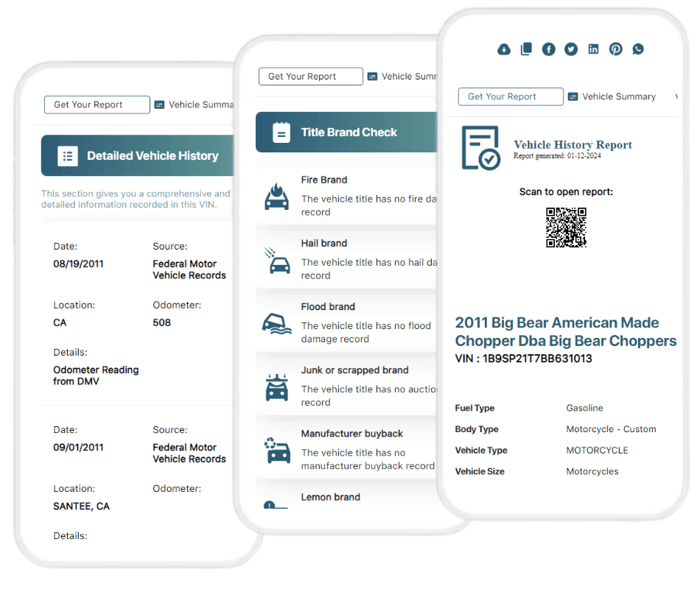This screenshot has height=589, width=700.
Task: Click the Flood brand car icon
Action: 276,322
